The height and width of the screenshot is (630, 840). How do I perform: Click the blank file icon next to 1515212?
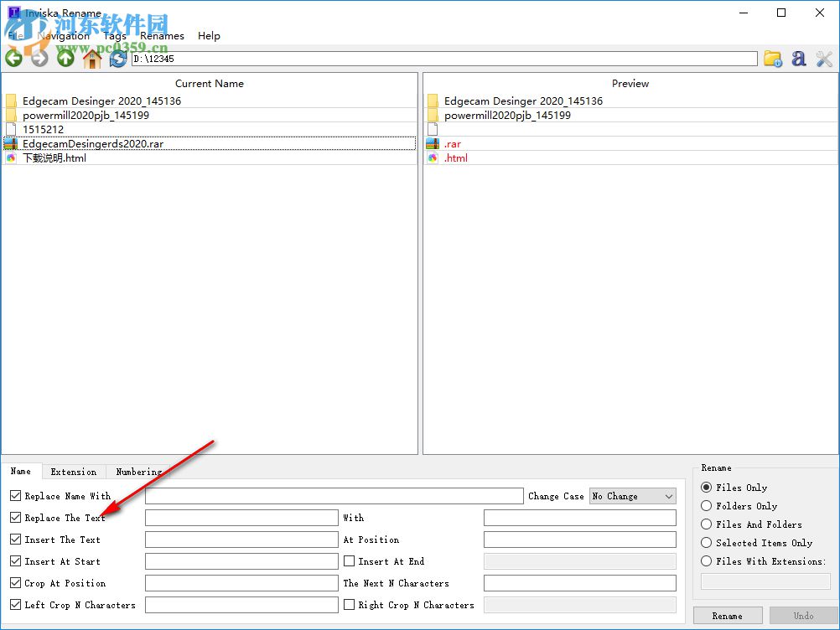[11, 129]
